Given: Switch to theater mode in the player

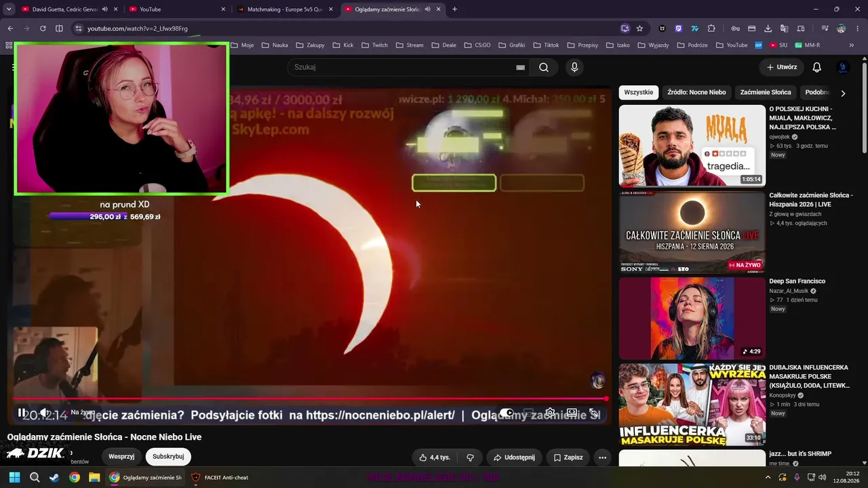Looking at the screenshot, I should (572, 413).
